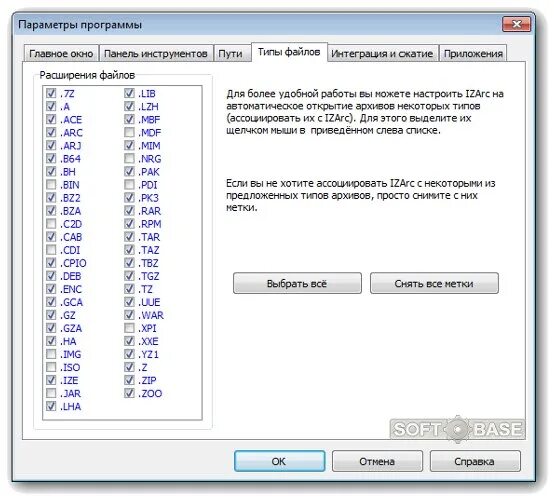Switch to the Главное окно tab
554x500 pixels.
click(x=61, y=53)
